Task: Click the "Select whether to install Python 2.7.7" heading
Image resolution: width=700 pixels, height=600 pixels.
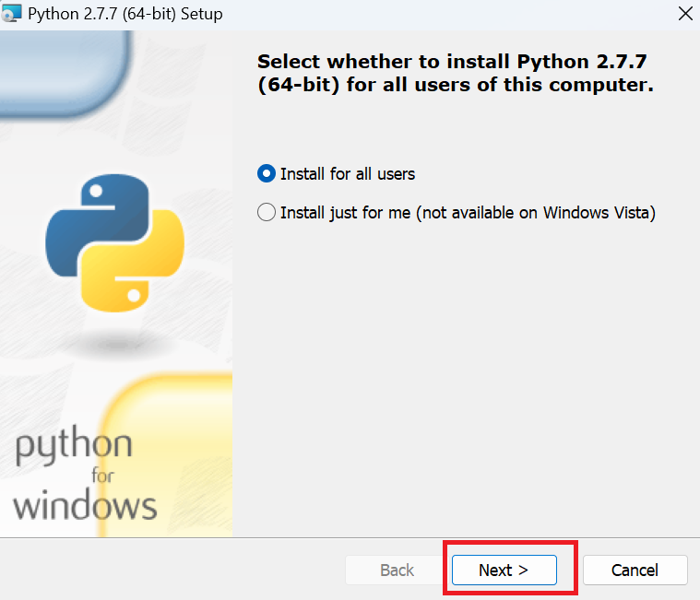Action: [456, 73]
